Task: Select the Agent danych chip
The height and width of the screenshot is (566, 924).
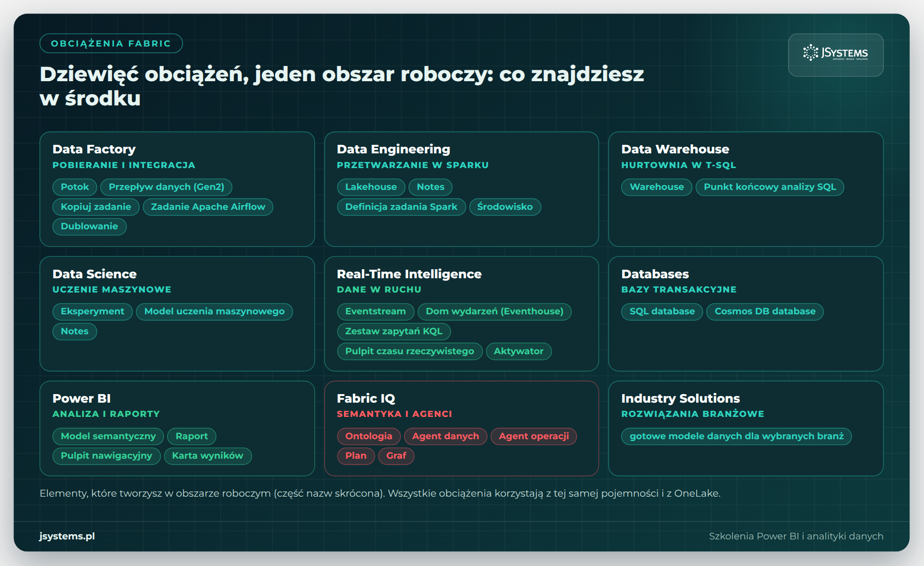Action: [x=446, y=436]
